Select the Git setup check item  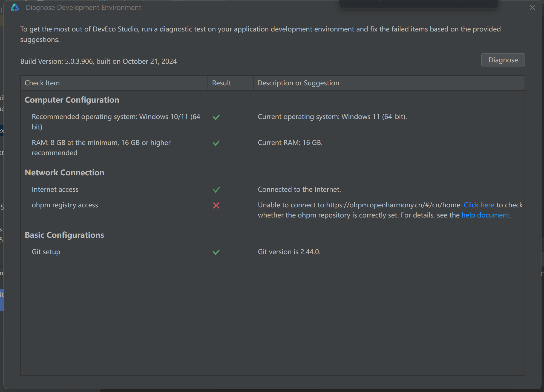[x=46, y=252]
